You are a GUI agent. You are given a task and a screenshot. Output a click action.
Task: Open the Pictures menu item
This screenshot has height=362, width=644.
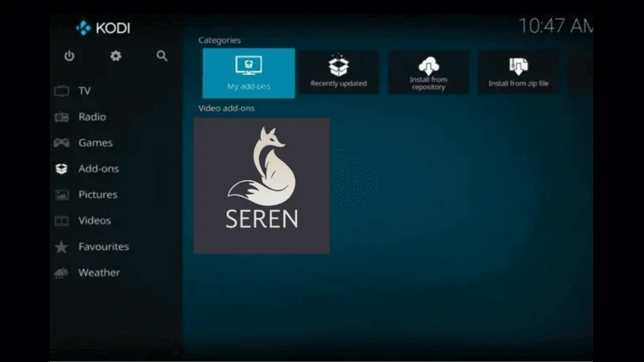(x=97, y=195)
